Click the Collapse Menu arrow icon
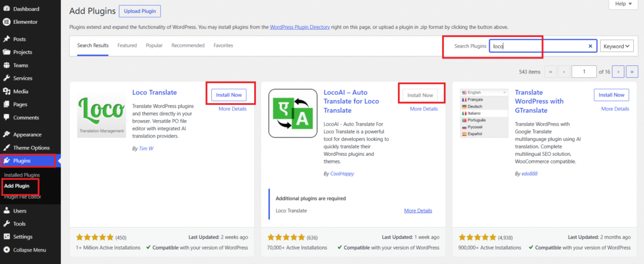This screenshot has height=264, width=644. pyautogui.click(x=6, y=250)
